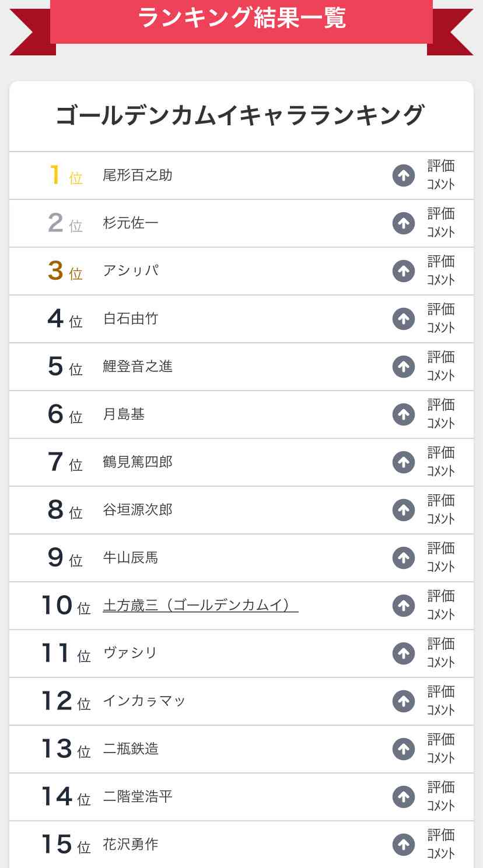Upvote 牛山辰馬 with the arrow icon
This screenshot has height=868, width=483.
(403, 558)
